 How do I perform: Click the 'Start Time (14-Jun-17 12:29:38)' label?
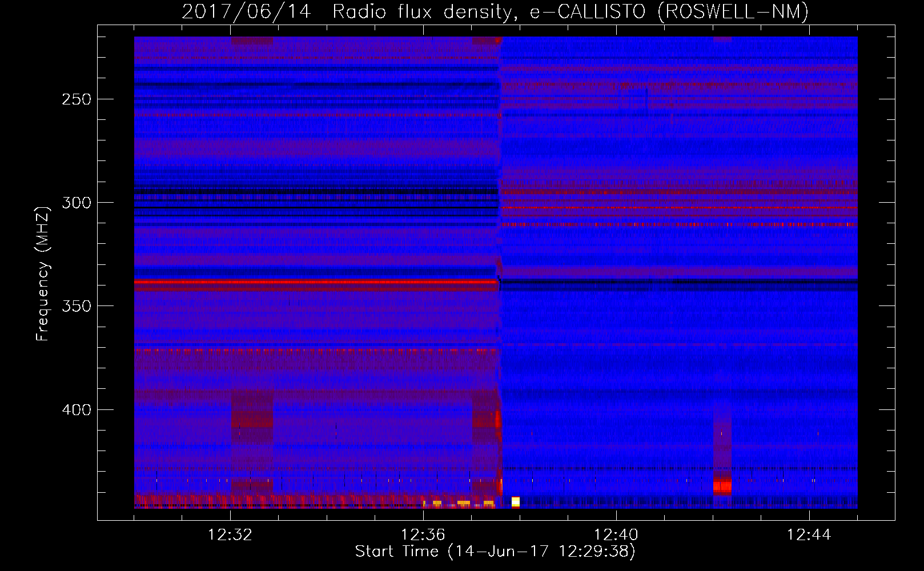pos(495,552)
